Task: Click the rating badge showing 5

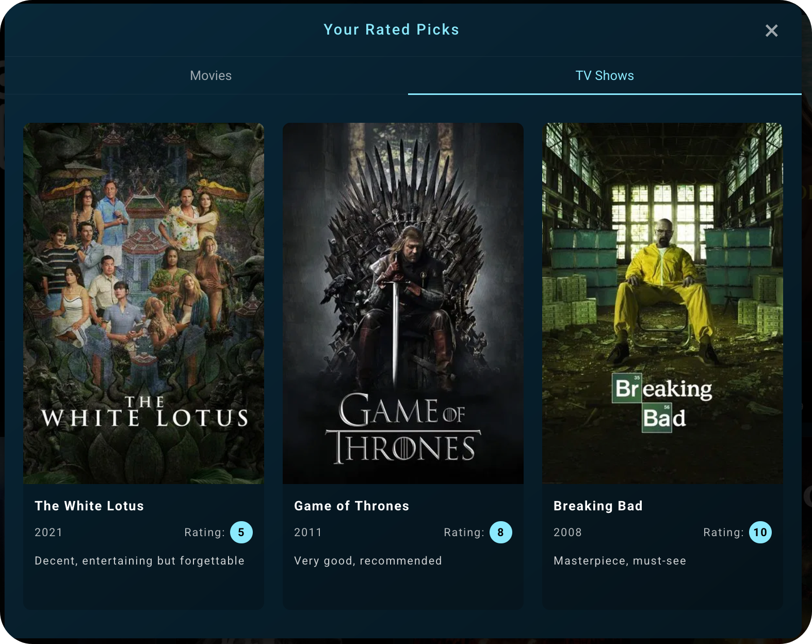Action: pyautogui.click(x=241, y=533)
